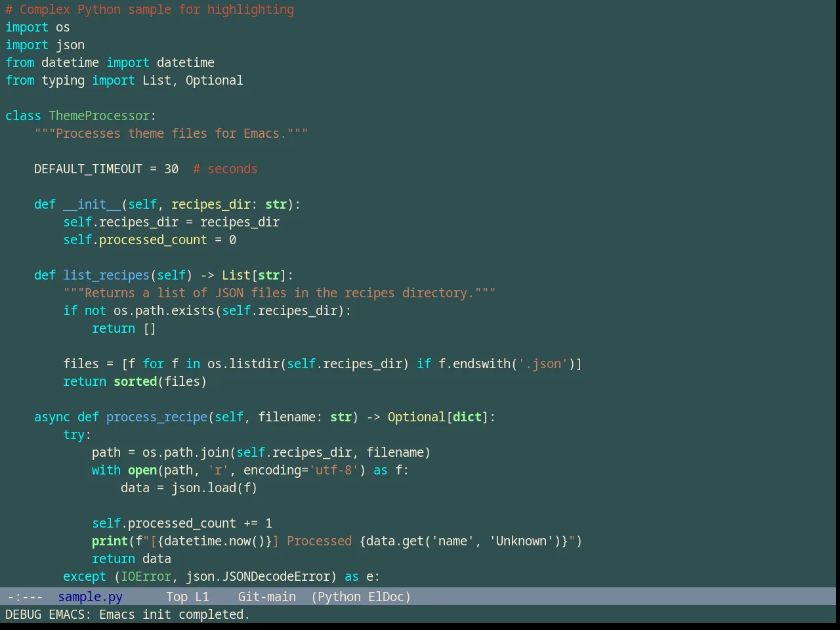
Task: Click 'os.listdir' in the files comprehension
Action: point(243,364)
